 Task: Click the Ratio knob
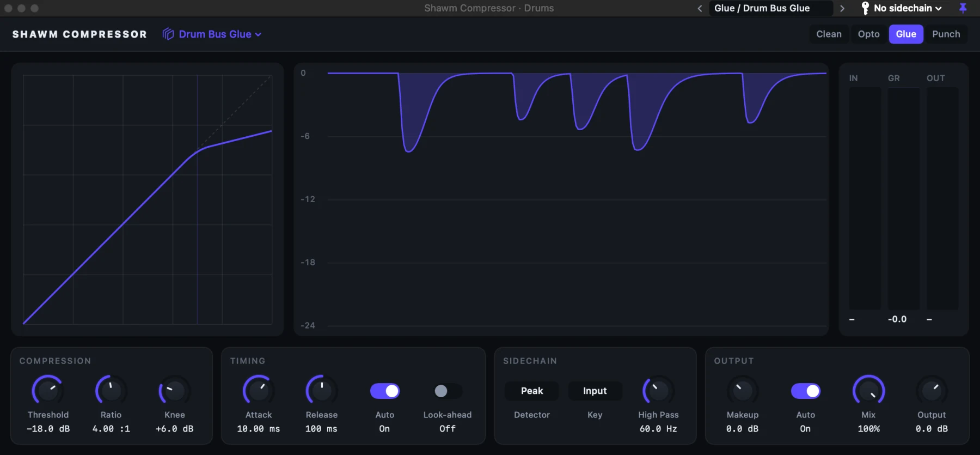[x=111, y=391]
